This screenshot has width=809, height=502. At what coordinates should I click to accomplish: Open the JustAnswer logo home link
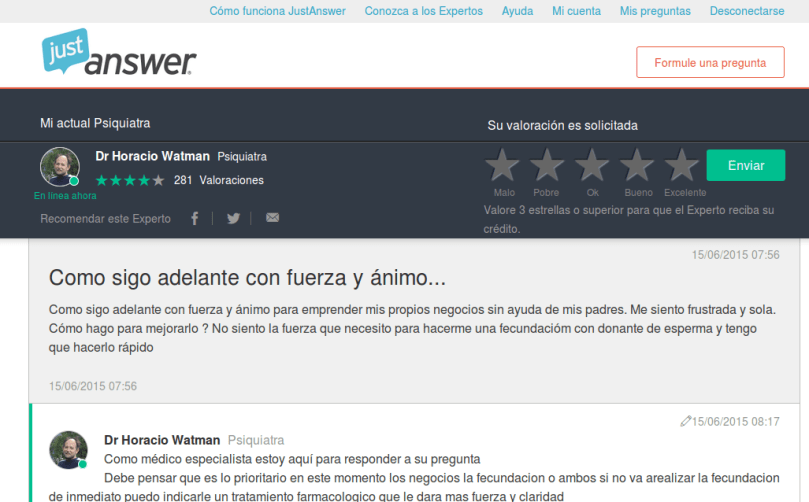tap(119, 52)
